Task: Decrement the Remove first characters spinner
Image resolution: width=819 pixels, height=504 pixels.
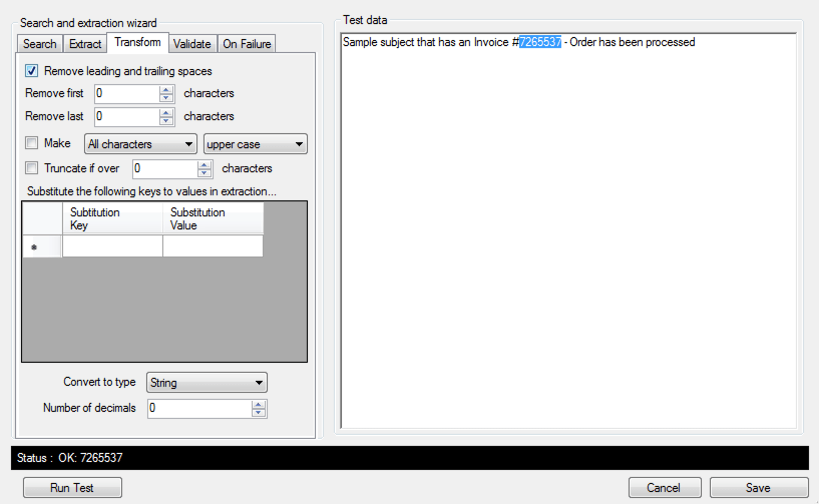Action: (x=165, y=98)
